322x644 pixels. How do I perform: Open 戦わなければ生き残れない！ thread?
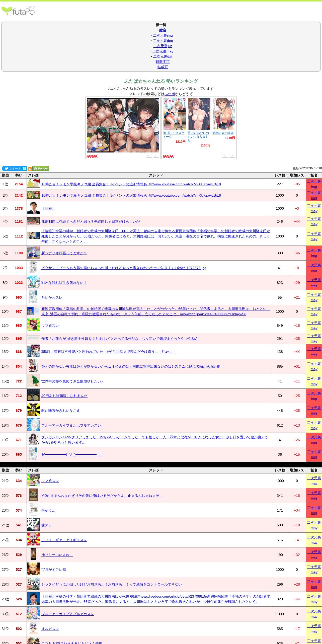(64, 283)
